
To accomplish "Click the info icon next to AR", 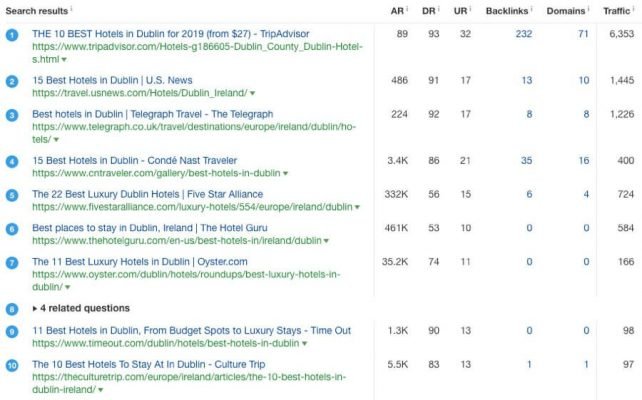I will [x=408, y=9].
